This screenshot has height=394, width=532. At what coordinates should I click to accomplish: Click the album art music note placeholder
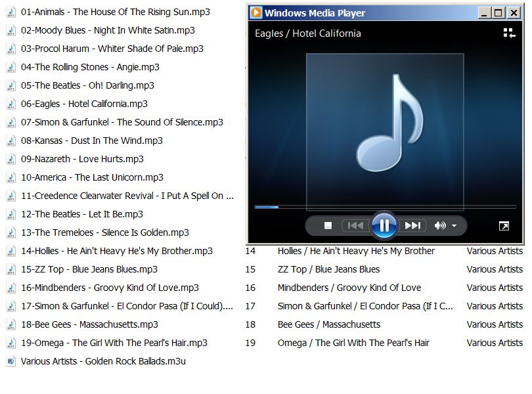[x=385, y=132]
